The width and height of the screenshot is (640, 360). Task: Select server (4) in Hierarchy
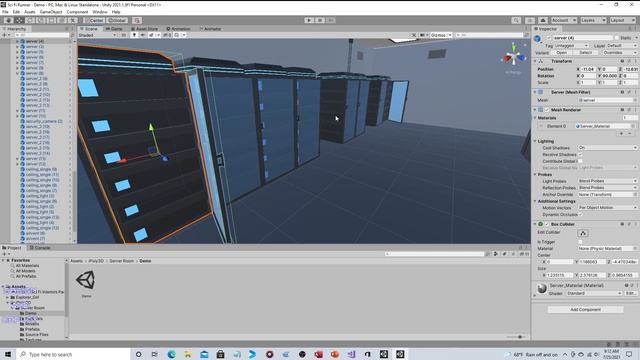pyautogui.click(x=34, y=41)
